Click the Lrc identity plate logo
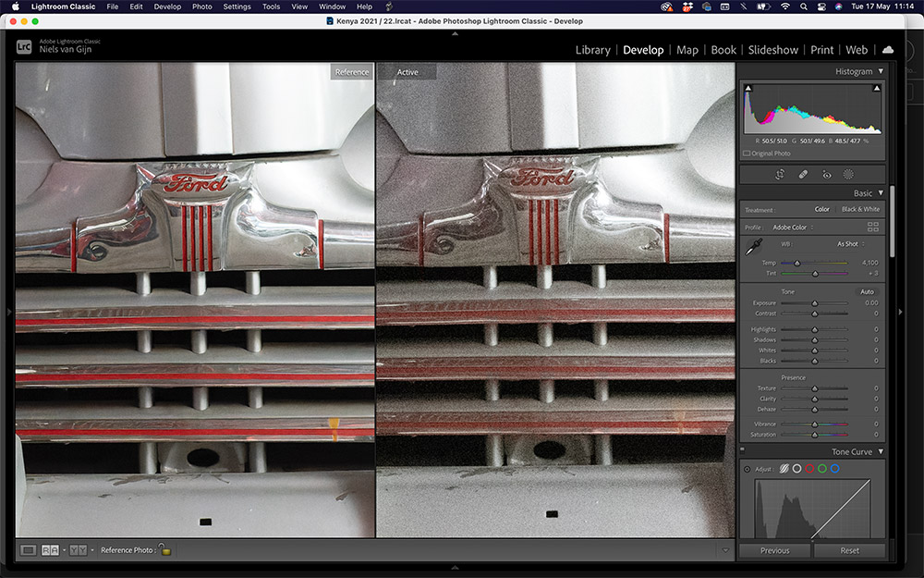The height and width of the screenshot is (578, 924). point(24,46)
